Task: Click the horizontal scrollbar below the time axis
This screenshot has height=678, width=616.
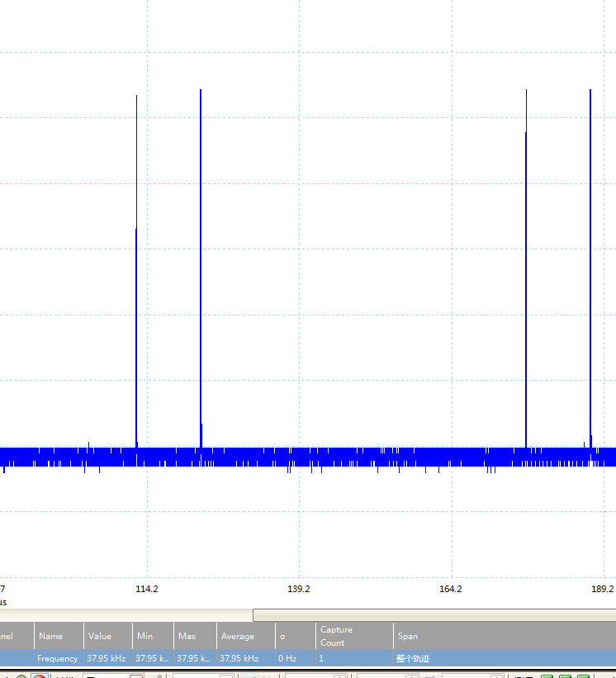Action: pyautogui.click(x=434, y=615)
